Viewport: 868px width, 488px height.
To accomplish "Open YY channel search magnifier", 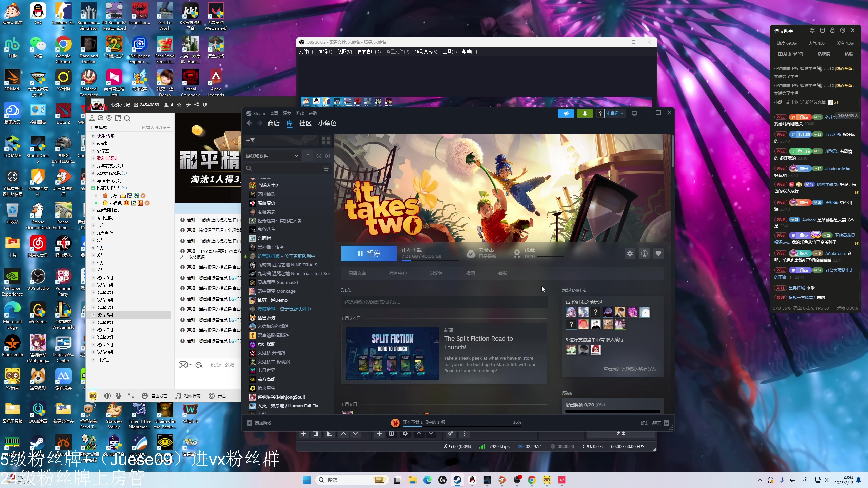I will pyautogui.click(x=127, y=118).
